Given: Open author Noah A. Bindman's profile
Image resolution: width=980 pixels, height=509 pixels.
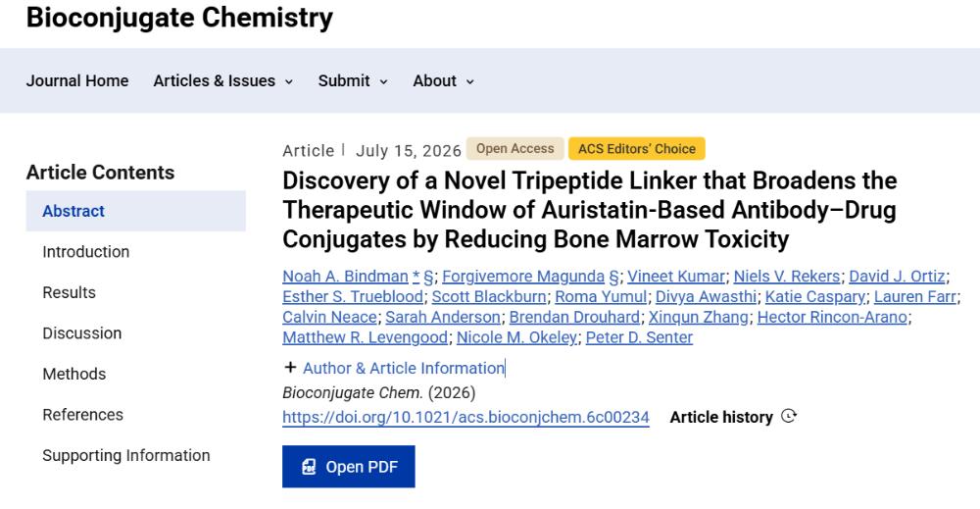Looking at the screenshot, I should click(345, 277).
